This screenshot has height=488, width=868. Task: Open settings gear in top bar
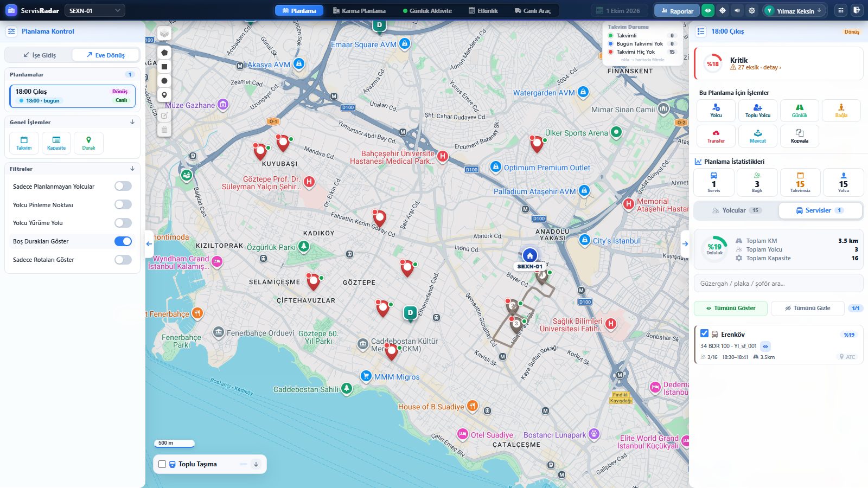[x=752, y=10]
